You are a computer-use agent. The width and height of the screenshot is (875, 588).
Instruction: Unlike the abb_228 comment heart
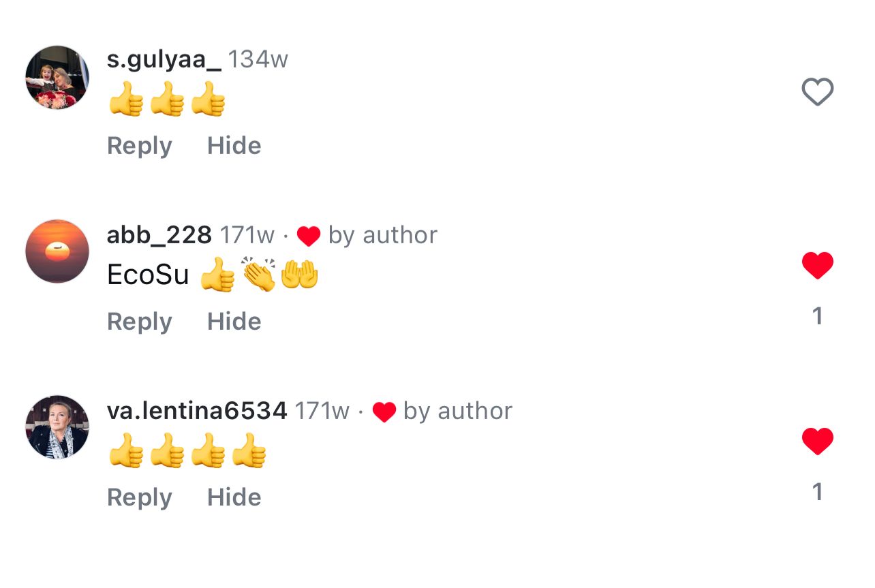point(818,265)
